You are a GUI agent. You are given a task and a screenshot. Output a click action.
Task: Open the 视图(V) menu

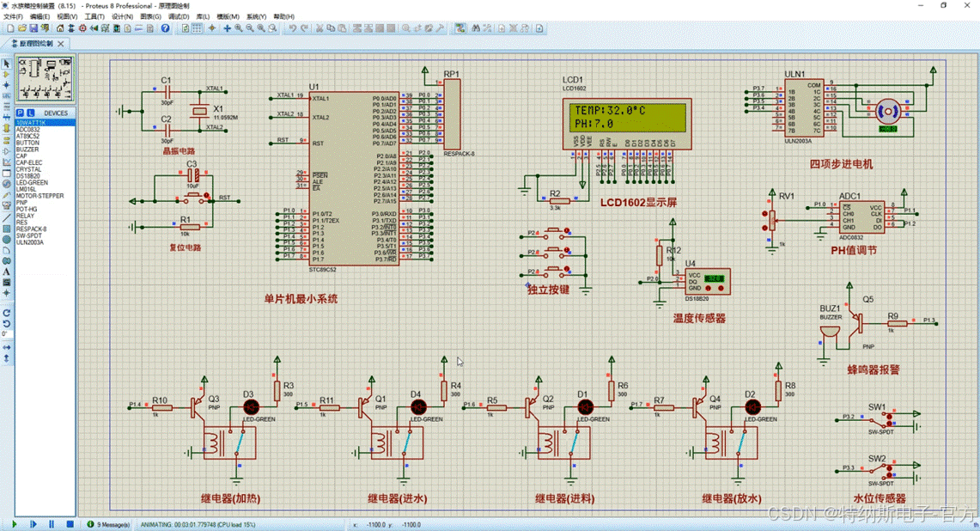(67, 16)
